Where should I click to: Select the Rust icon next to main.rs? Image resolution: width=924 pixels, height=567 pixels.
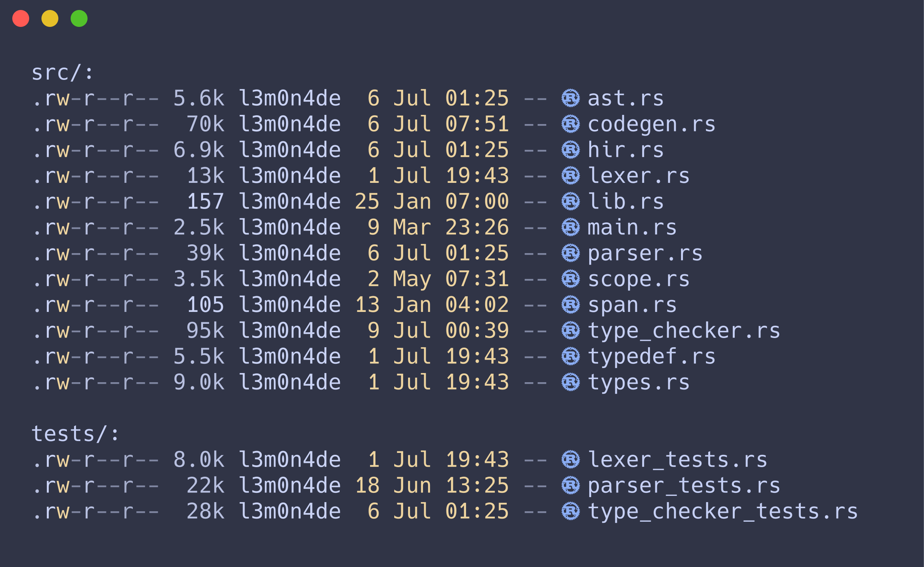pos(570,227)
